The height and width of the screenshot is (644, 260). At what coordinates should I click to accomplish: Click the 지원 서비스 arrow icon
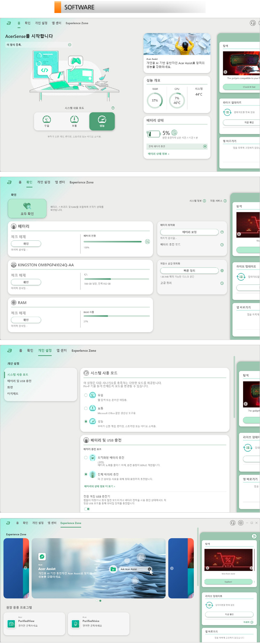[x=225, y=201]
